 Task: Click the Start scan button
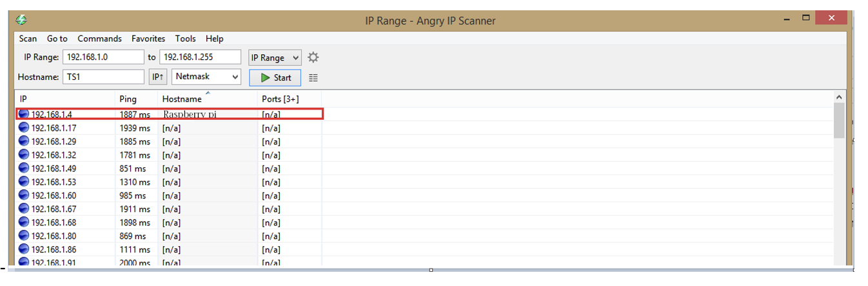click(275, 77)
